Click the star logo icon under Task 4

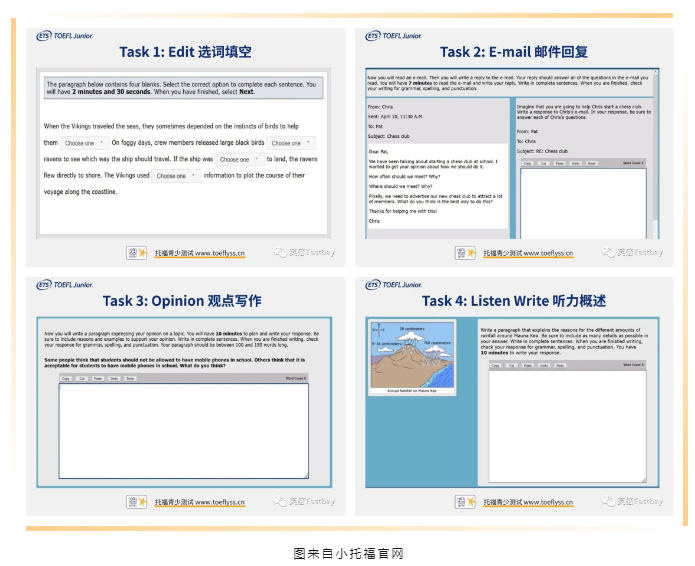465,502
